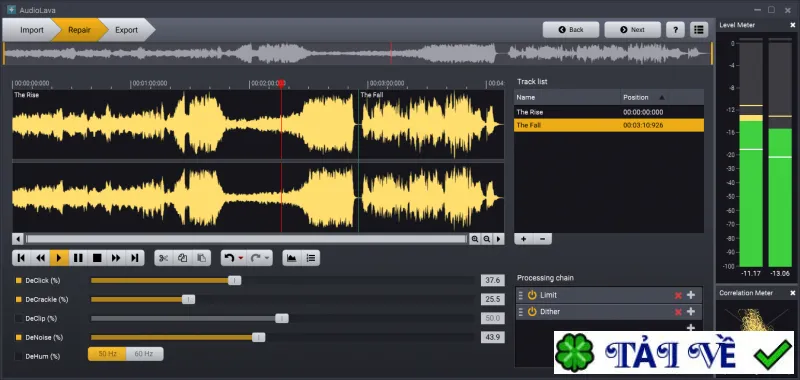Click the highlighted play button

(59, 258)
